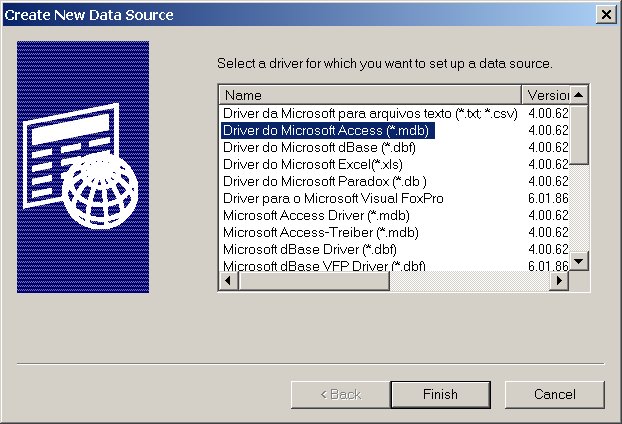Select Driver do Microsoft dBase (*.dbf)
The width and height of the screenshot is (622, 424).
pos(319,148)
